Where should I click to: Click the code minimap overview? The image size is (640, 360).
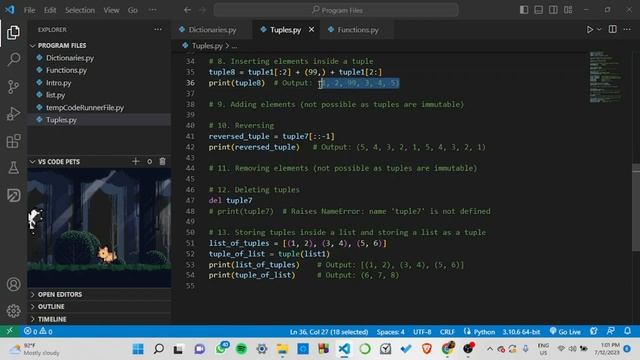click(606, 77)
